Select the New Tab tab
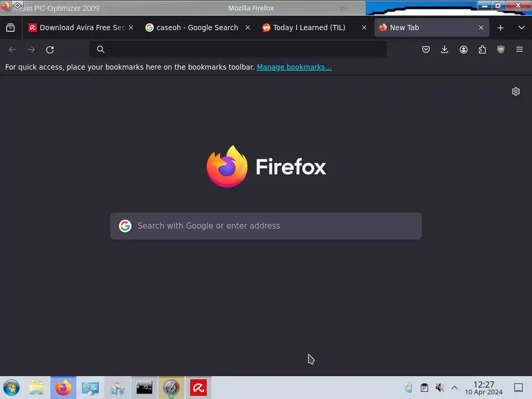The width and height of the screenshot is (532, 399). [x=432, y=28]
